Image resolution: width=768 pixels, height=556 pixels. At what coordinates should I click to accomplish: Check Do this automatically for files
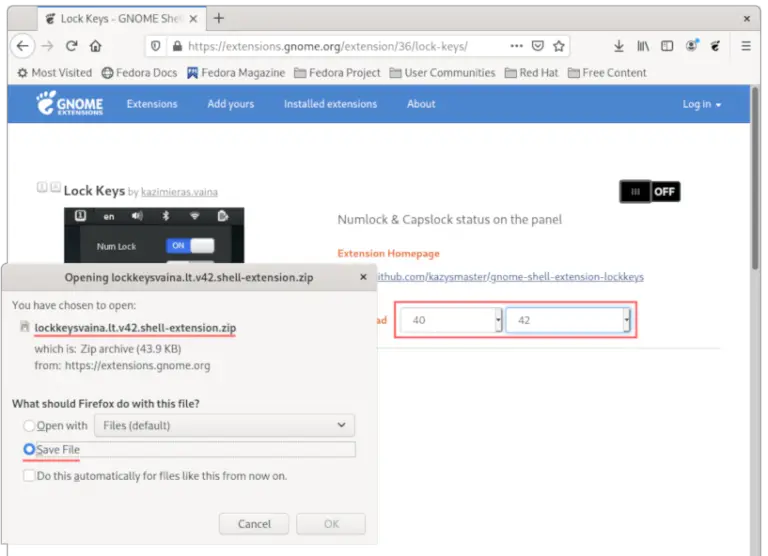pos(30,476)
